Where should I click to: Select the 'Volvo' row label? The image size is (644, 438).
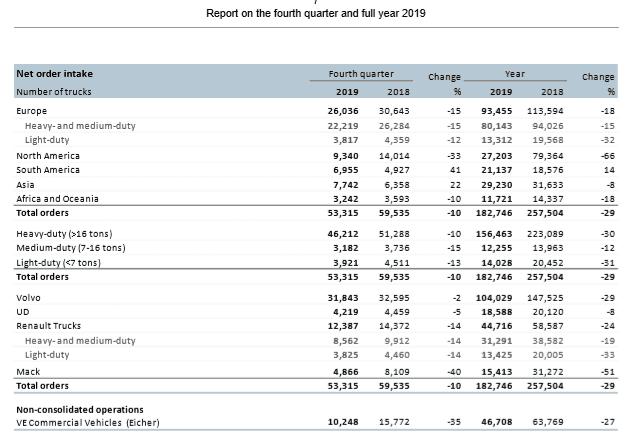tap(28, 298)
